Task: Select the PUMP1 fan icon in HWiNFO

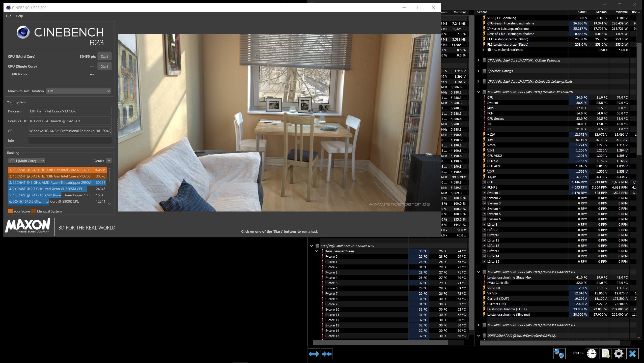Action: point(484,187)
